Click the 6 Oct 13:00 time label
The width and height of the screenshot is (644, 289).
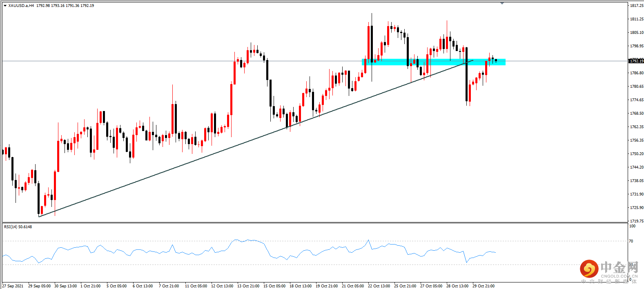pyautogui.click(x=143, y=286)
